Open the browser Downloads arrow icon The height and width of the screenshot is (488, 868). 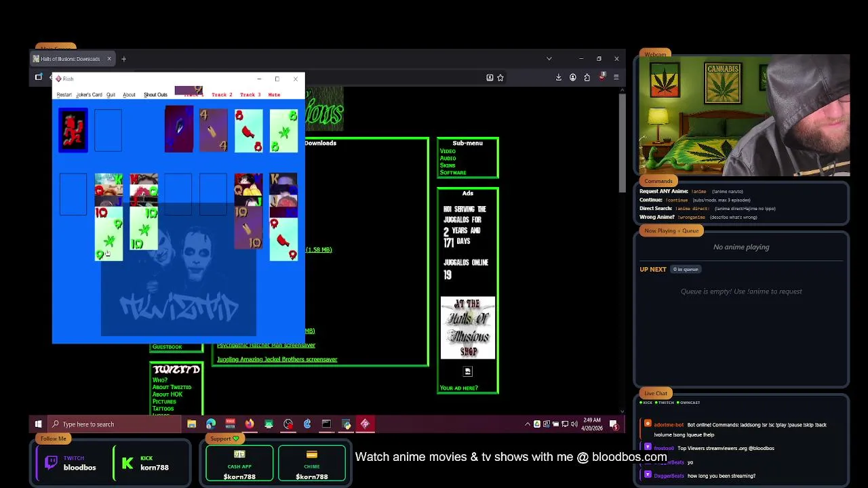click(559, 78)
